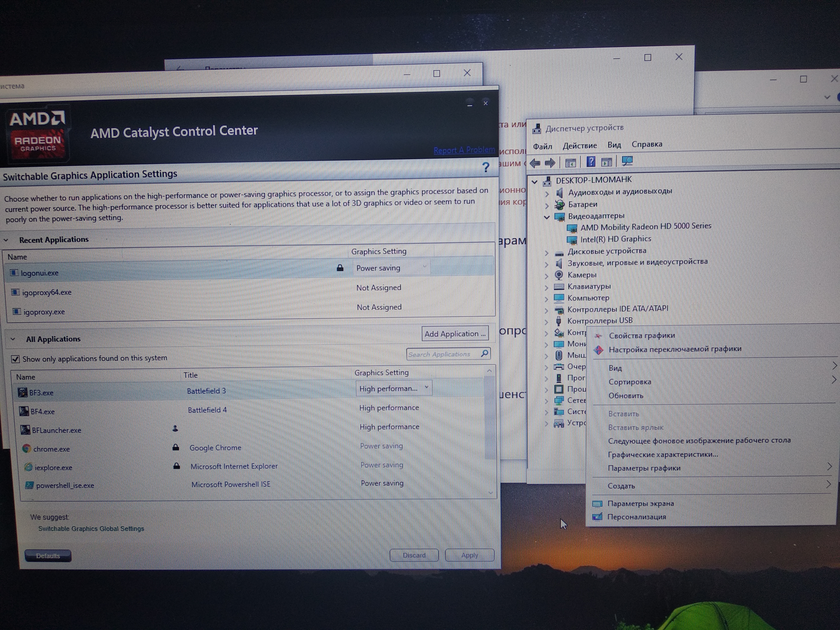
Task: Click the iexplore.exe application icon
Action: click(29, 467)
